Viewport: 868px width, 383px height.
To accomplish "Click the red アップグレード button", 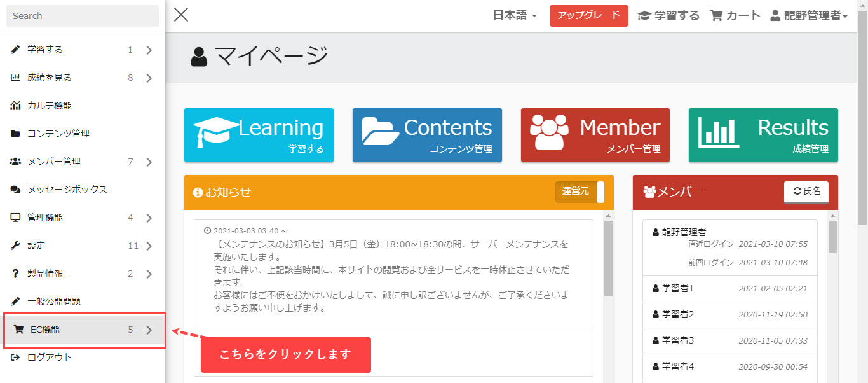I will [588, 16].
